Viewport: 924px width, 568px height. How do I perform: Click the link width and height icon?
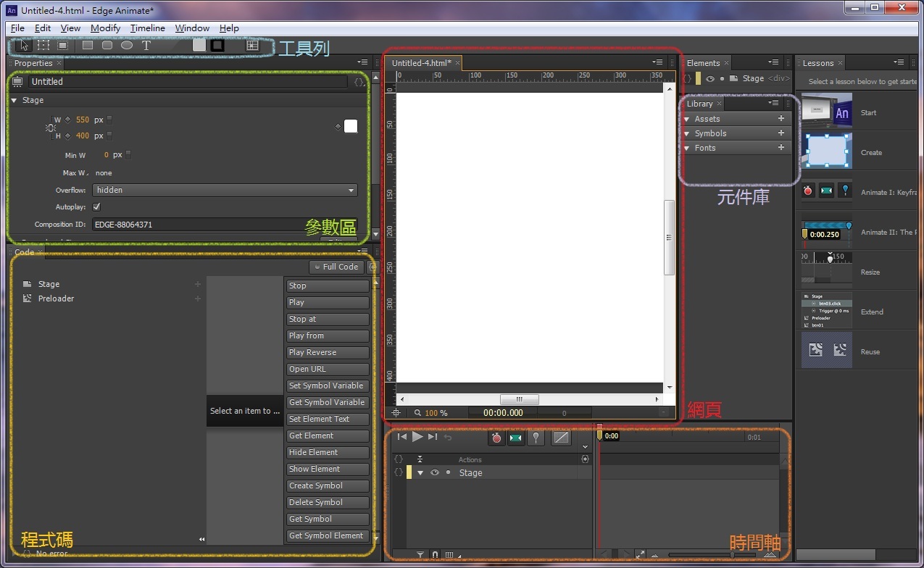tap(51, 128)
